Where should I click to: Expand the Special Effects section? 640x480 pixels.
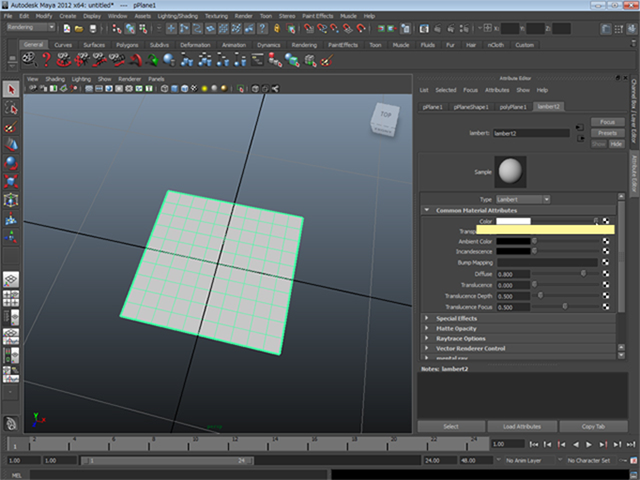pyautogui.click(x=427, y=318)
